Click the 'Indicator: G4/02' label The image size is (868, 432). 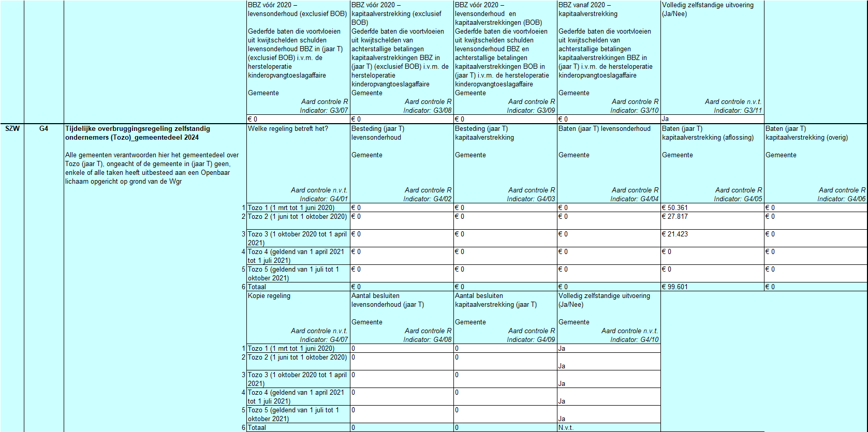428,199
